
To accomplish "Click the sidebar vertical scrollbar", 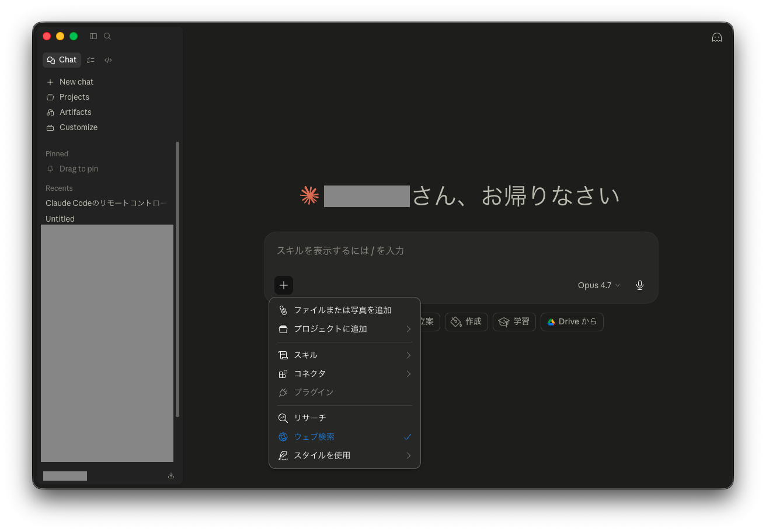I will tap(177, 279).
